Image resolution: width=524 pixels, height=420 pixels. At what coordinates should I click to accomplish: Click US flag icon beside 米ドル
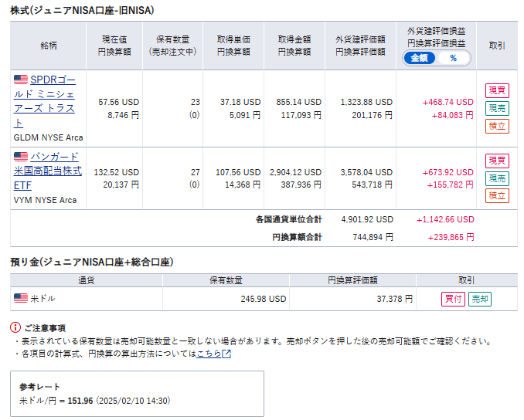point(21,298)
